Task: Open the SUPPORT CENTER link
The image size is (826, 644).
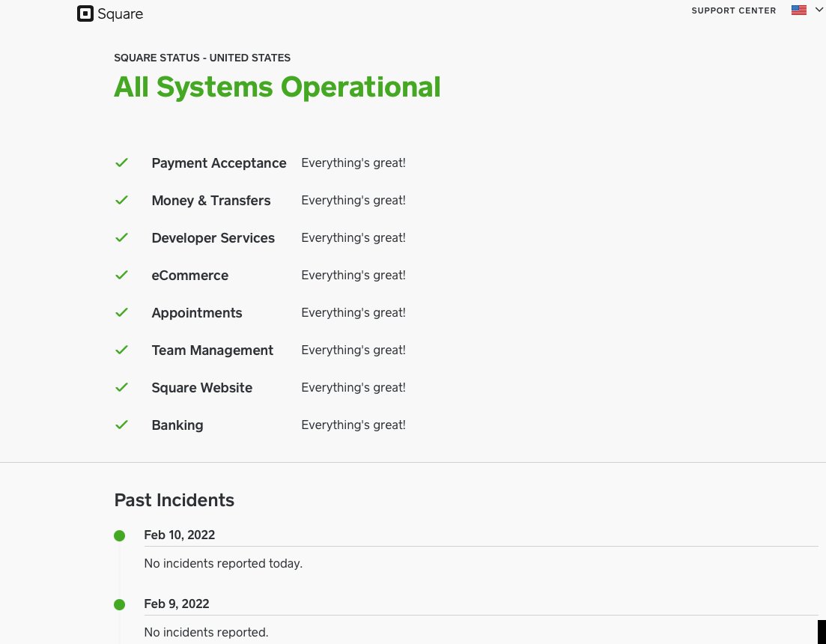Action: click(x=734, y=10)
